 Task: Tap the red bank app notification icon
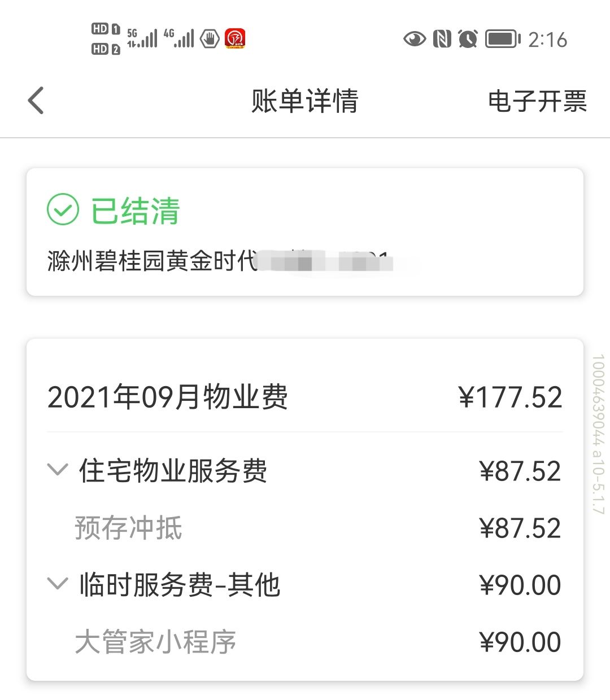235,39
